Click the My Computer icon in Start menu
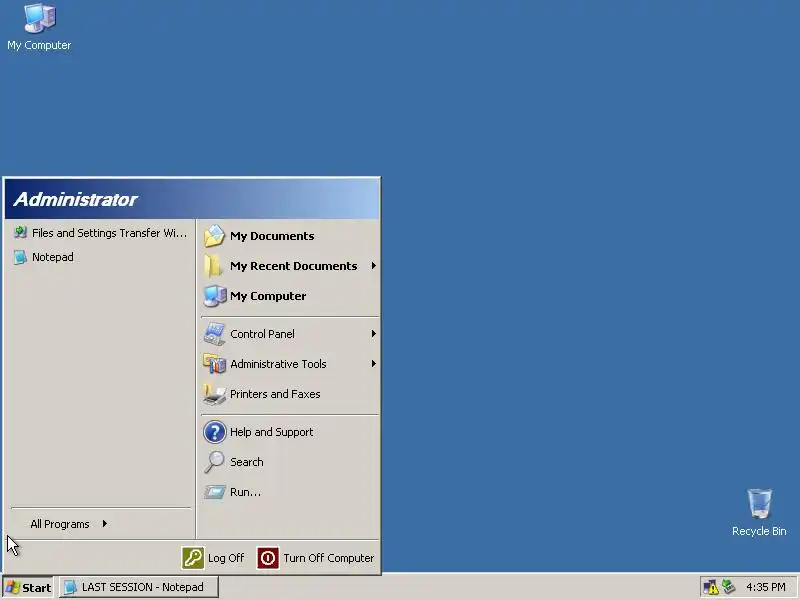800x600 pixels. click(x=214, y=296)
